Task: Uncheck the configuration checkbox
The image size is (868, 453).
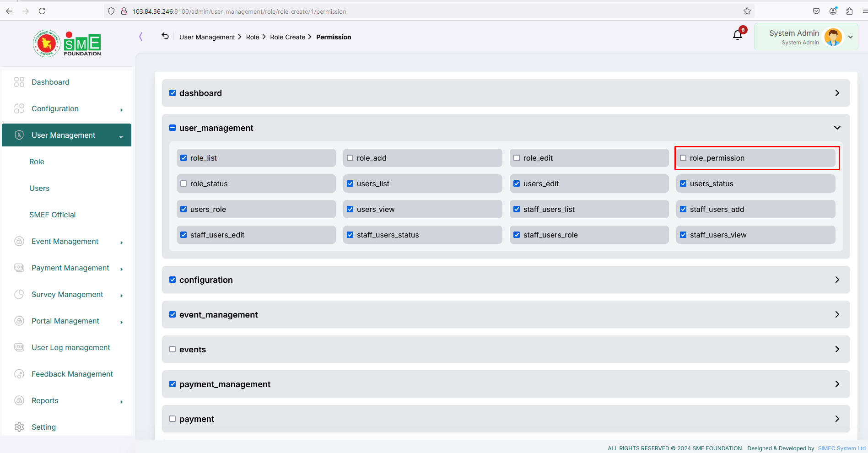Action: [x=173, y=280]
